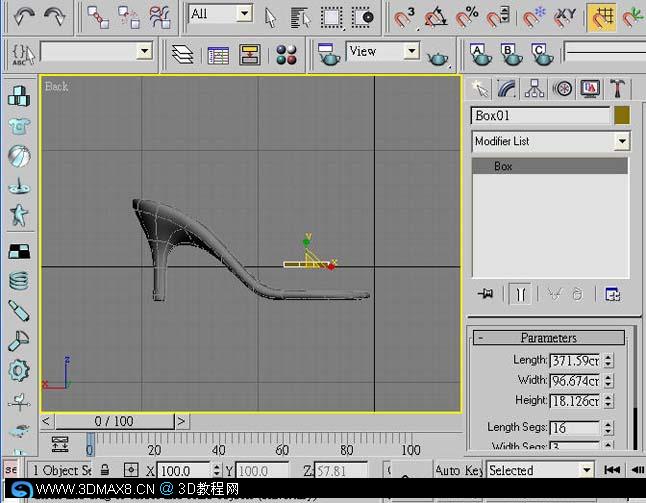Click the Quick Render teapot icon

pos(438,57)
